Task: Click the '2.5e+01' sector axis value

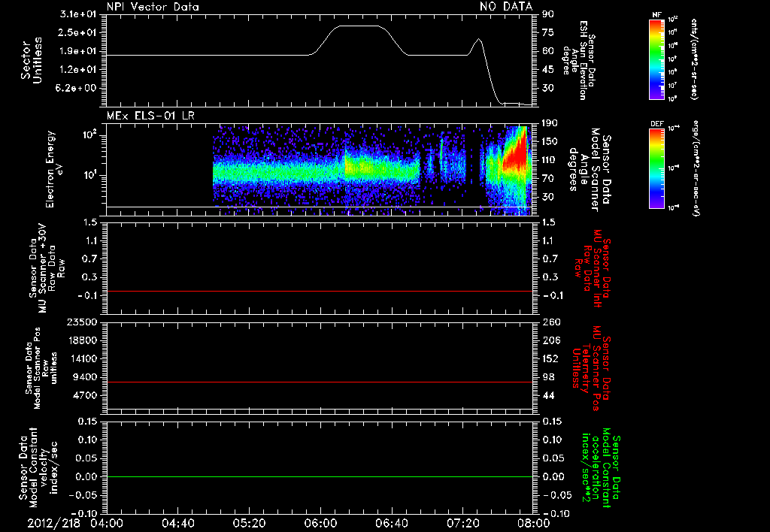Action: tap(78, 32)
